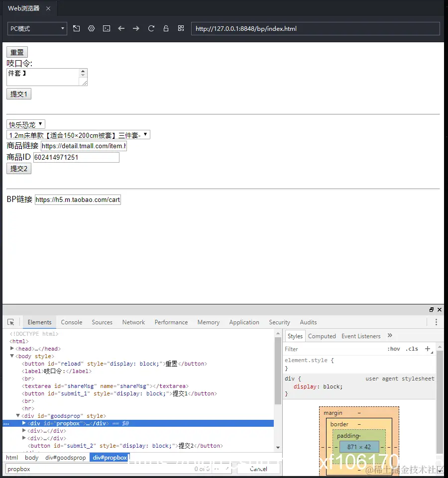Click the 重置 button
448x478 pixels.
coord(17,52)
